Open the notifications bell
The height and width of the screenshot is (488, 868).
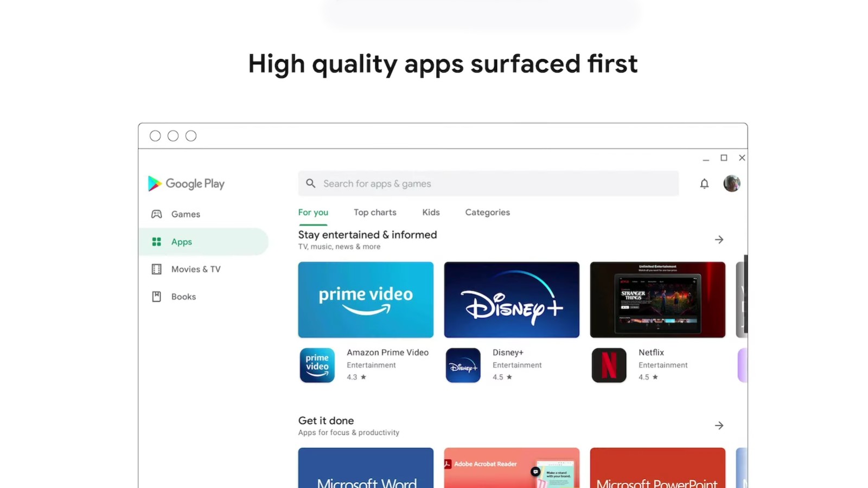(x=704, y=184)
